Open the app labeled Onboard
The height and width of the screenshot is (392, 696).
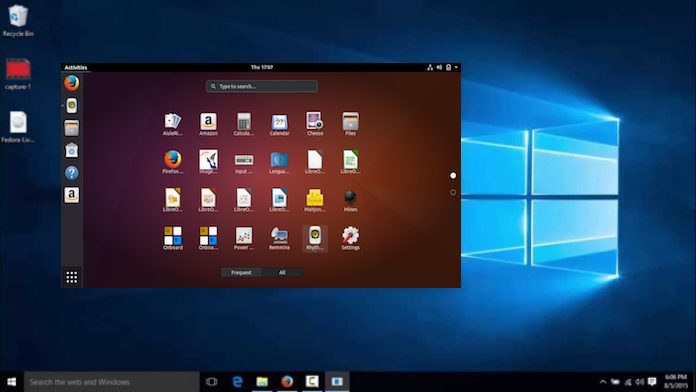[172, 238]
